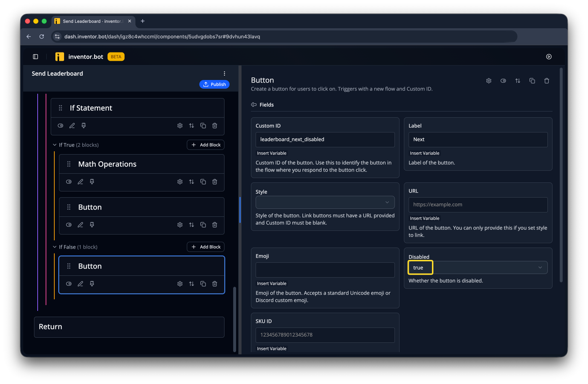Open the three-dot menu beside Send Leaderboard
The height and width of the screenshot is (384, 588).
tap(224, 73)
